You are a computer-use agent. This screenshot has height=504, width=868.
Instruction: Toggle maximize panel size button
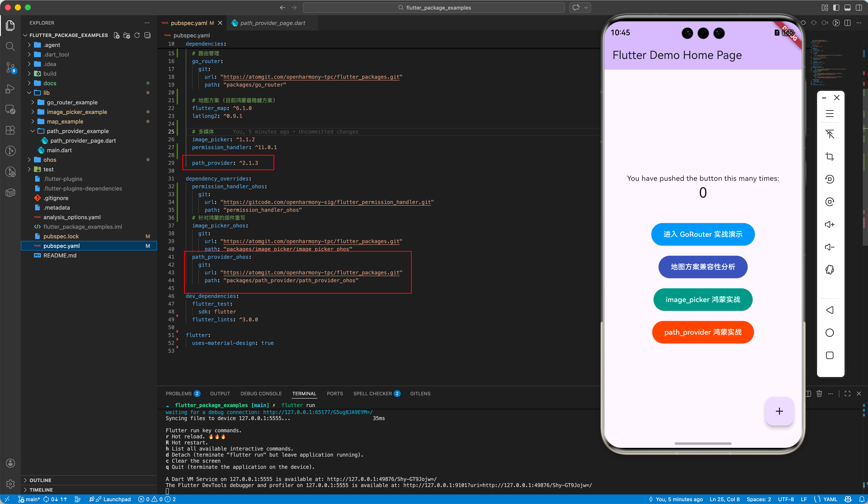coord(847,394)
